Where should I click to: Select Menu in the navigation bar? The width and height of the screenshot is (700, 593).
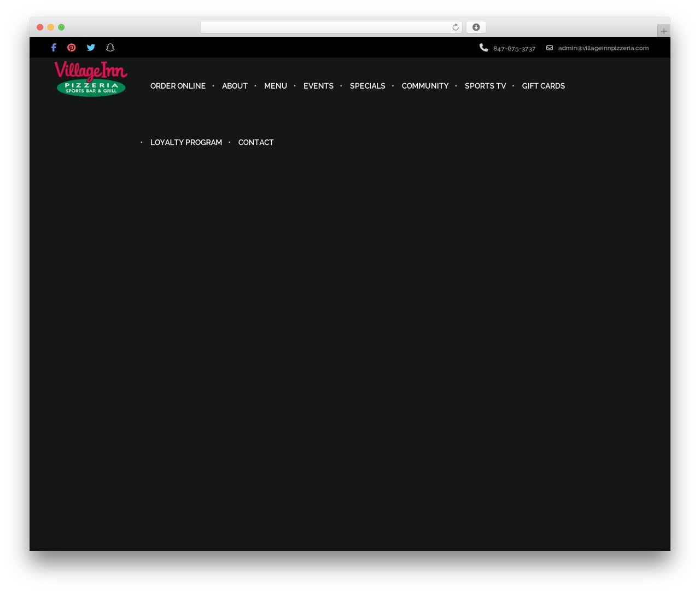[276, 86]
